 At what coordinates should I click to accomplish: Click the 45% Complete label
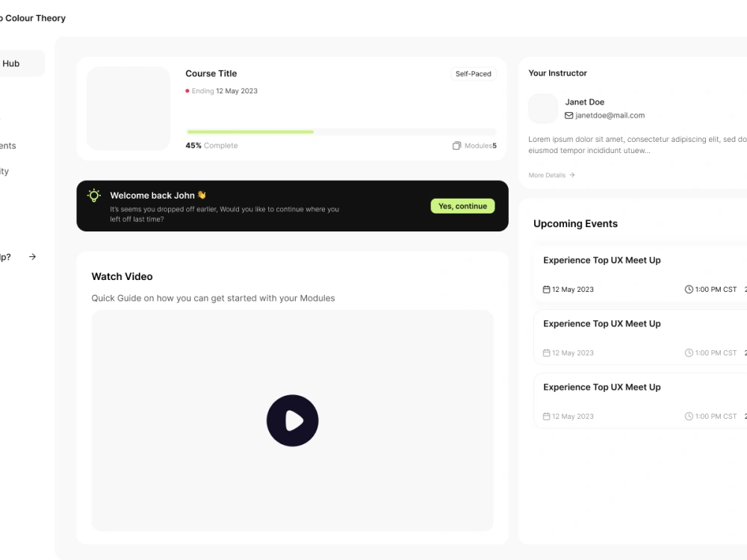tap(211, 146)
